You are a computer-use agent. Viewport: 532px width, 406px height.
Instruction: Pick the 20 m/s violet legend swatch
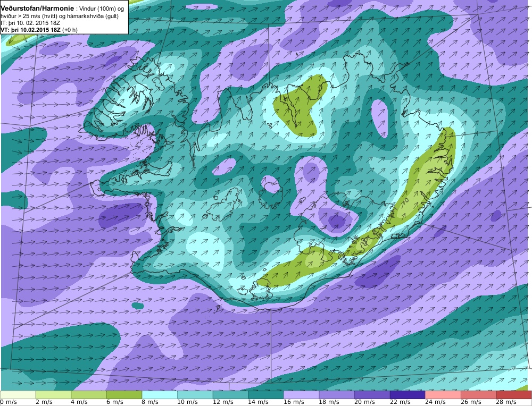[372, 395]
